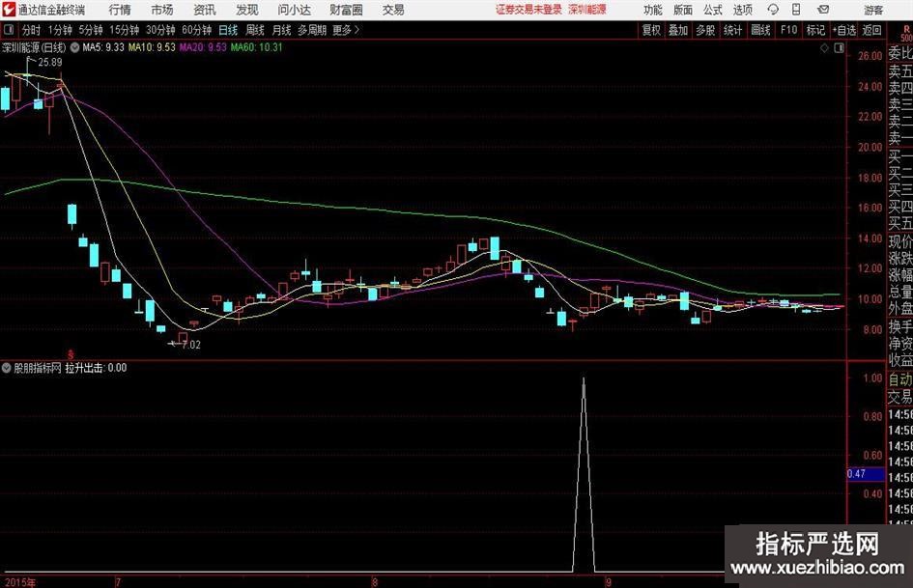Click the 拉升出击: 0.00 indicator value
Screen dimensions: 913x588
[96, 368]
